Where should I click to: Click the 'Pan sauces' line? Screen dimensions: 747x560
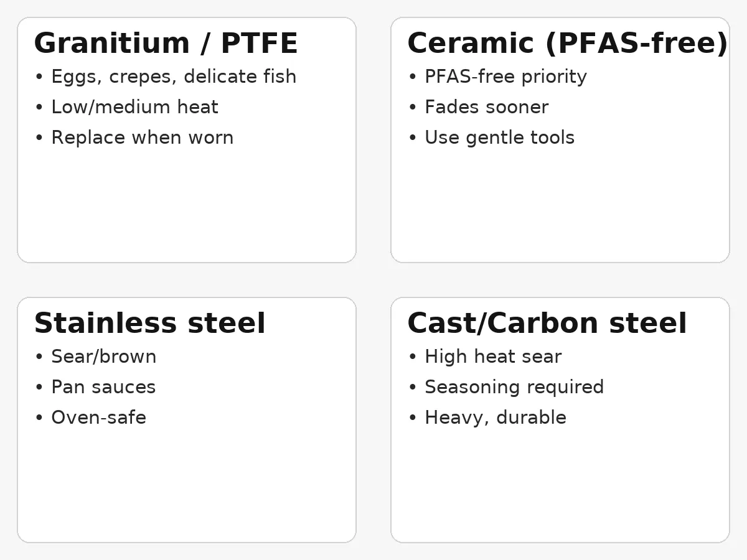103,387
